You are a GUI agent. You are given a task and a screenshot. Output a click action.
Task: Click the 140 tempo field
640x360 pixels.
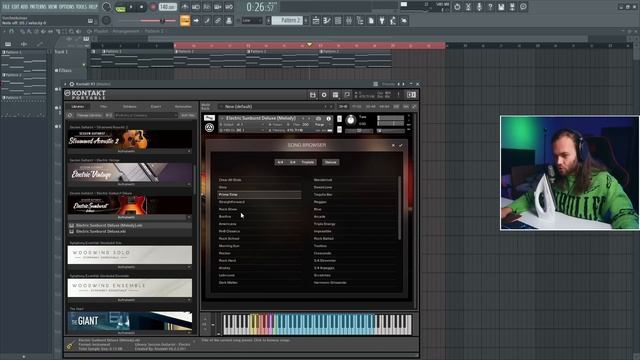167,7
